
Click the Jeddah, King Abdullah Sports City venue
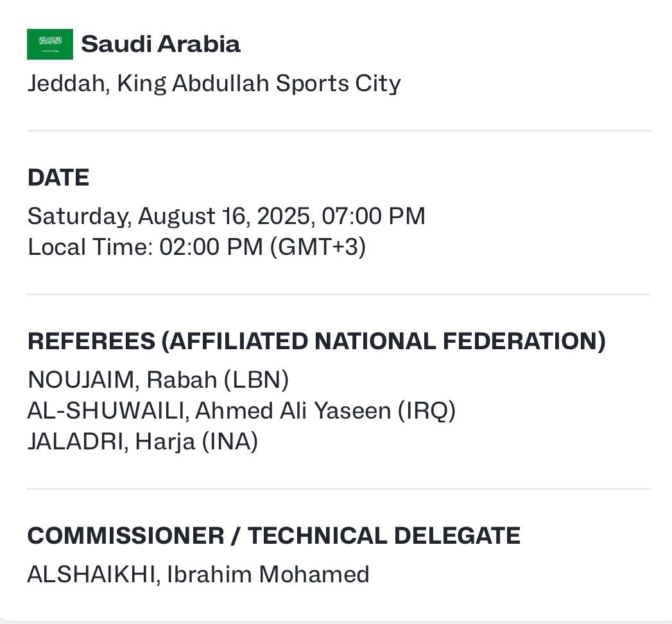click(x=214, y=83)
